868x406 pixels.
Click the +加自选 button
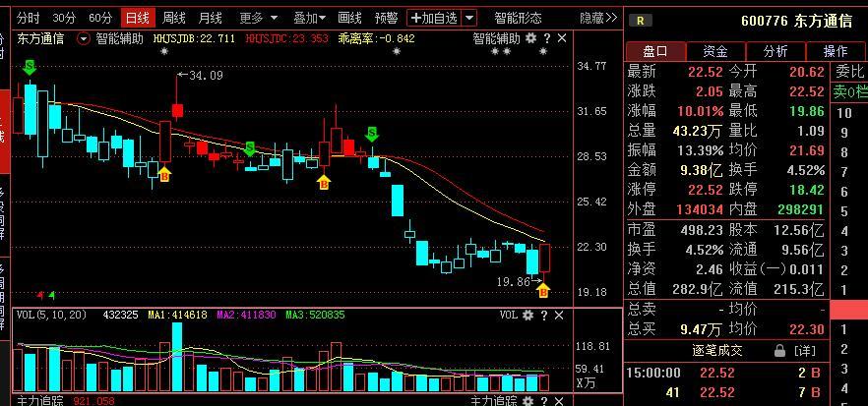(434, 19)
